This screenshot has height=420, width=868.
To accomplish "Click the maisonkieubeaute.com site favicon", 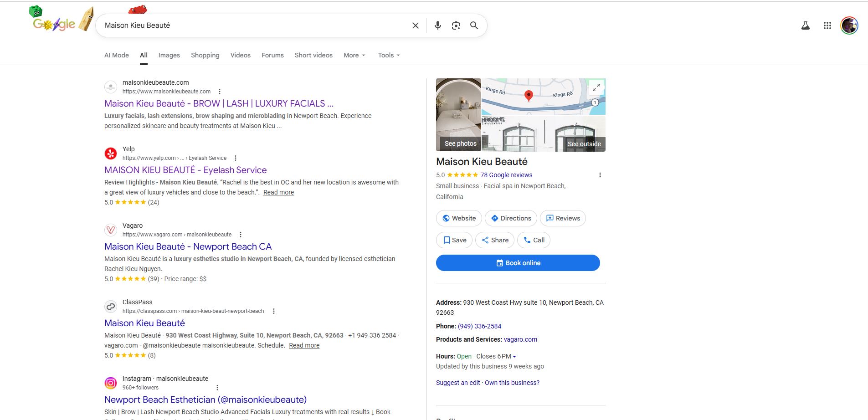I will (x=111, y=87).
